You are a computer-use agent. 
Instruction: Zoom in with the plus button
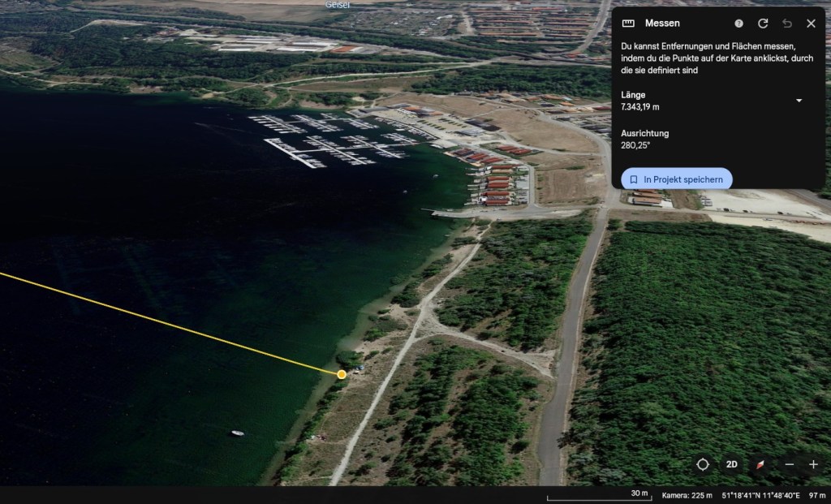tap(813, 464)
